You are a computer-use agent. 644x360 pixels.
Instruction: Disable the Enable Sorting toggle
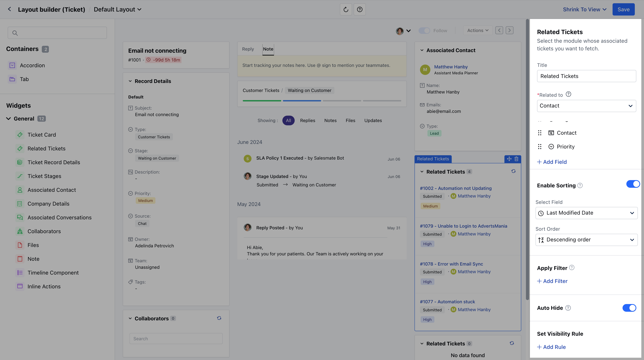point(633,184)
